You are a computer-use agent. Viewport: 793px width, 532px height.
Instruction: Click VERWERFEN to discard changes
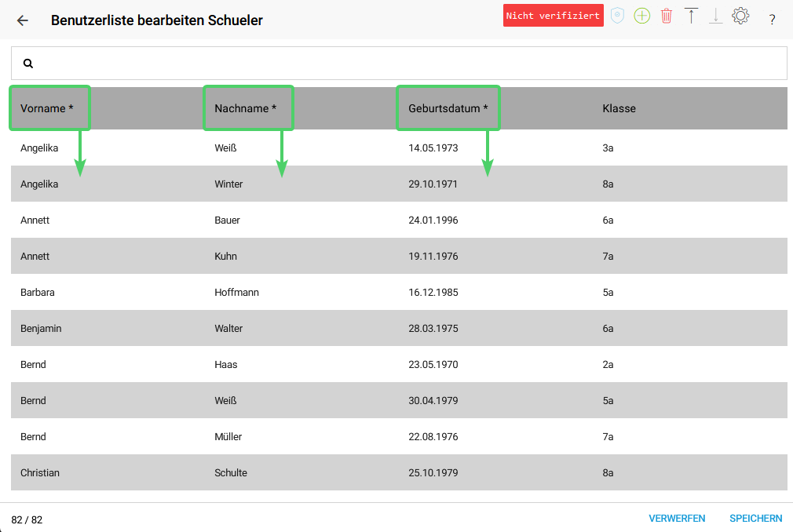(x=677, y=519)
